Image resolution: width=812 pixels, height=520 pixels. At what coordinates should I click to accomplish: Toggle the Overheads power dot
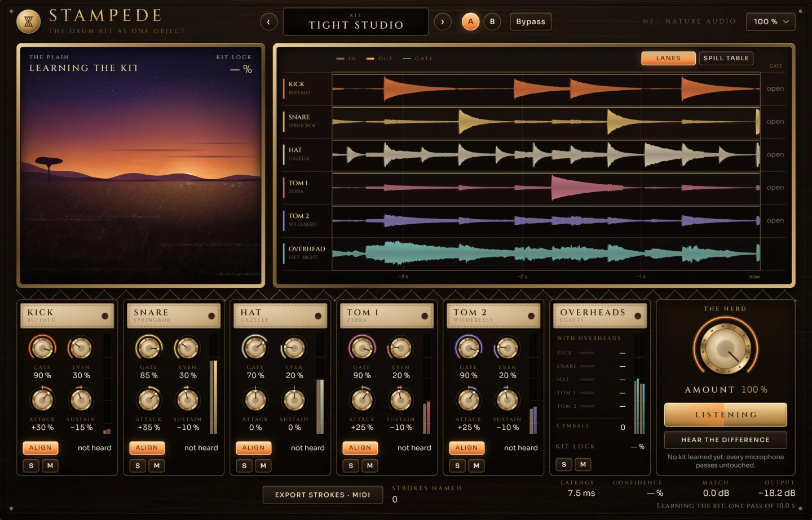tap(638, 316)
